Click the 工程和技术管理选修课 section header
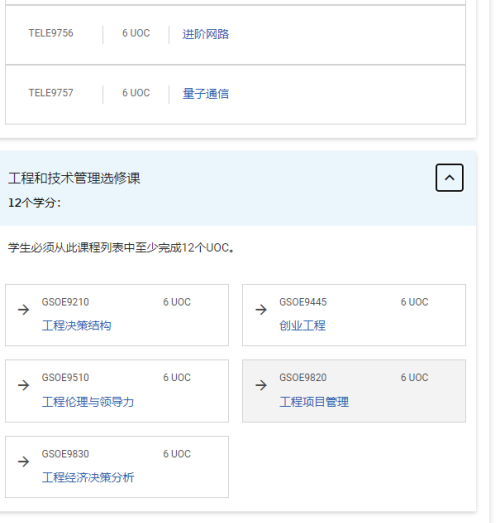Viewport: 500px width, 523px height. pyautogui.click(x=74, y=178)
